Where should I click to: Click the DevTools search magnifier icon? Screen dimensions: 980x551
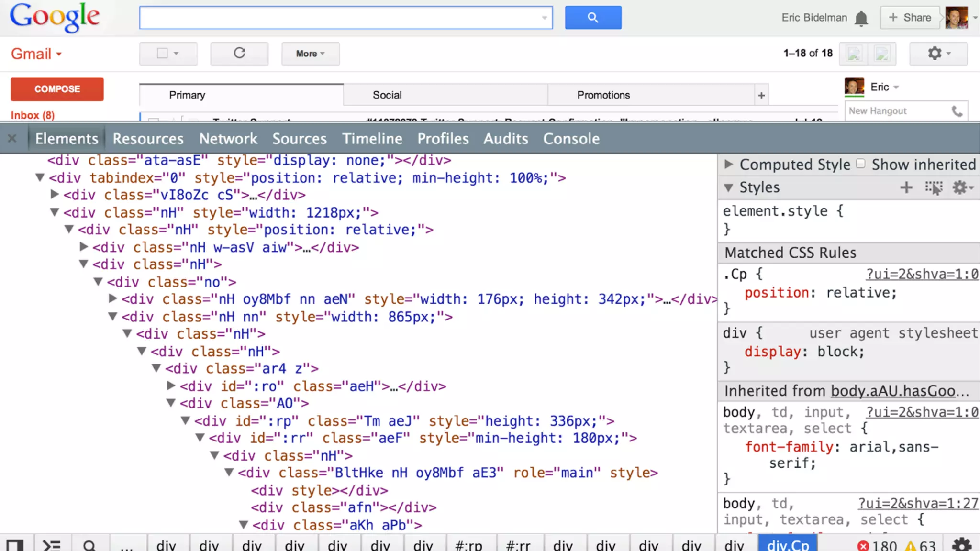(89, 545)
